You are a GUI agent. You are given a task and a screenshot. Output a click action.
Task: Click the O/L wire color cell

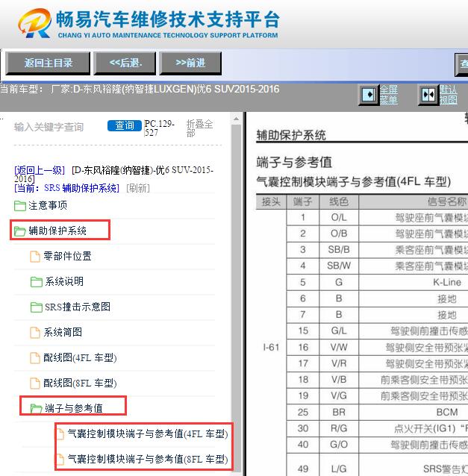click(x=339, y=218)
